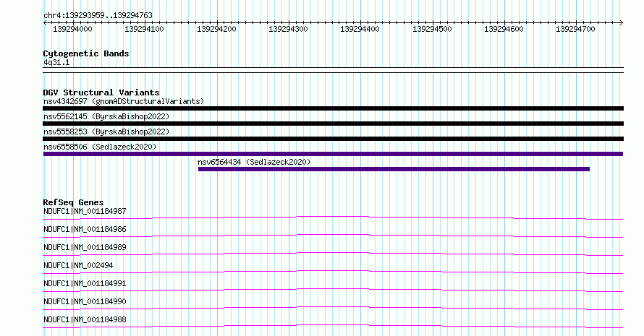Select transcript NDUFC1|NM_001184991
Image resolution: width=644 pixels, height=336 pixels.
[85, 283]
